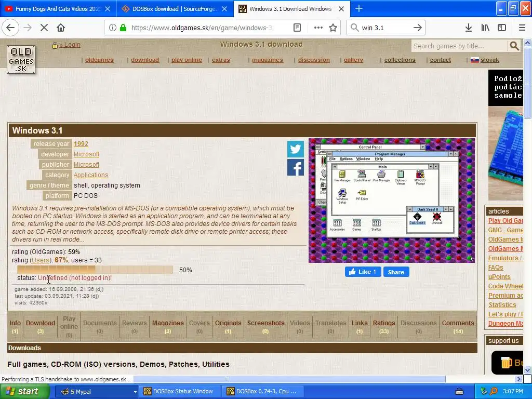This screenshot has height=399, width=532.
Task: Bookmark this page with the star icon
Action: pyautogui.click(x=333, y=28)
